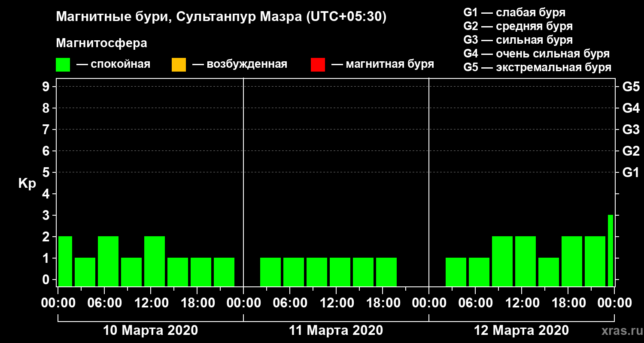Screen dimensions: 644x343
Task: Click the '12 Марта 2020' date label
Action: [521, 331]
